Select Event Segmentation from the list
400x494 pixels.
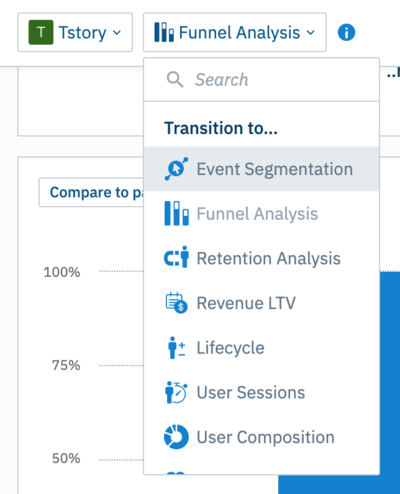(x=261, y=169)
